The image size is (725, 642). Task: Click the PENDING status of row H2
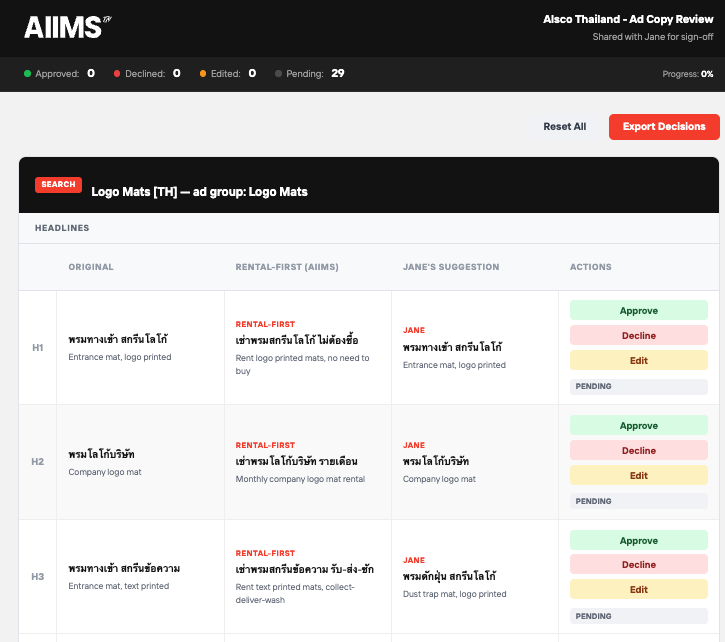point(639,501)
